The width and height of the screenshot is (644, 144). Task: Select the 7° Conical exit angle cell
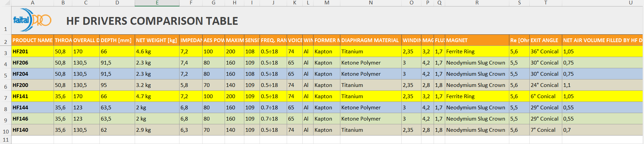pos(546,130)
